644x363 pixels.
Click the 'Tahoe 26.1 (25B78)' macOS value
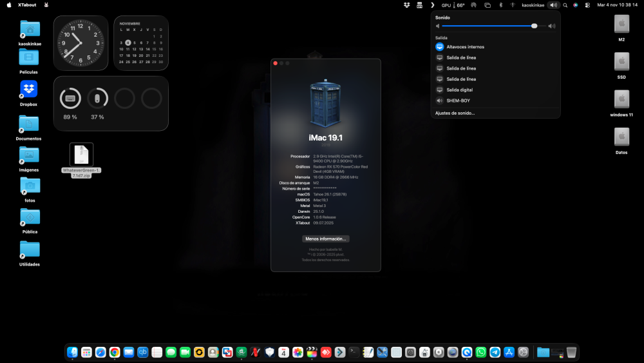pos(330,195)
